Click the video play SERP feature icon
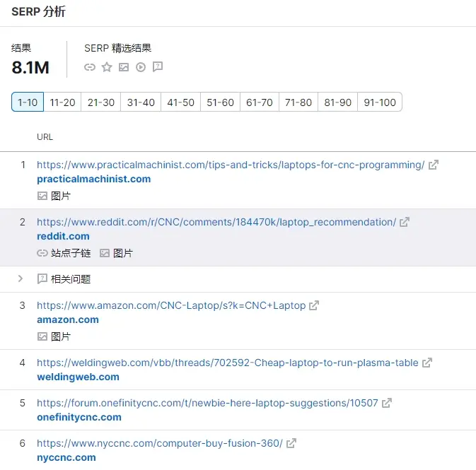 click(x=141, y=67)
